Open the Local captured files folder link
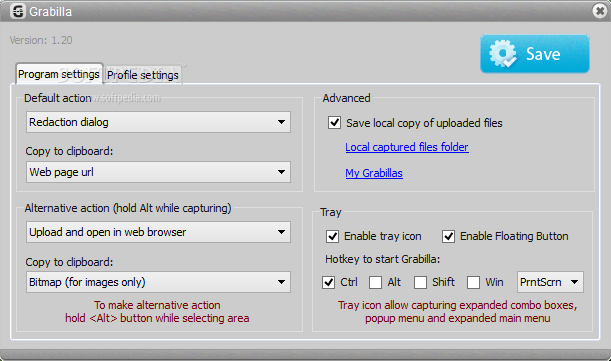611x361 pixels. [407, 147]
